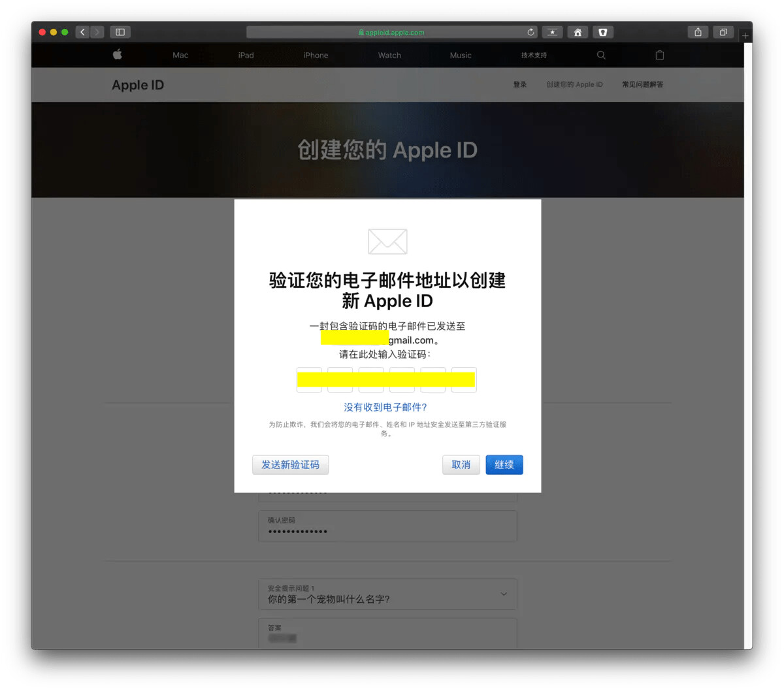This screenshot has height=691, width=784.
Task: Open the Watch menu item
Action: (389, 56)
